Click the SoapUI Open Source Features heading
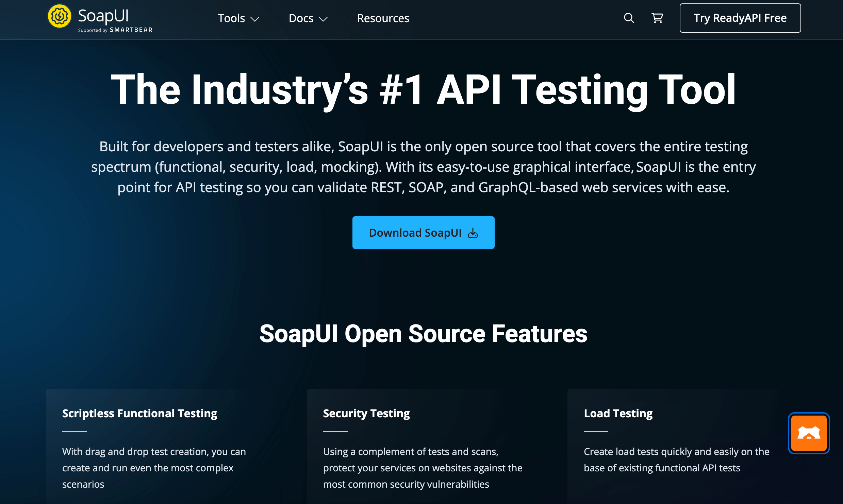 pos(423,333)
